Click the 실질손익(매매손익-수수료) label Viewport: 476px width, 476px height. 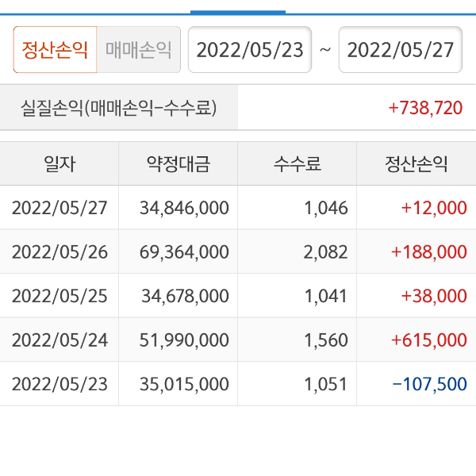119,108
